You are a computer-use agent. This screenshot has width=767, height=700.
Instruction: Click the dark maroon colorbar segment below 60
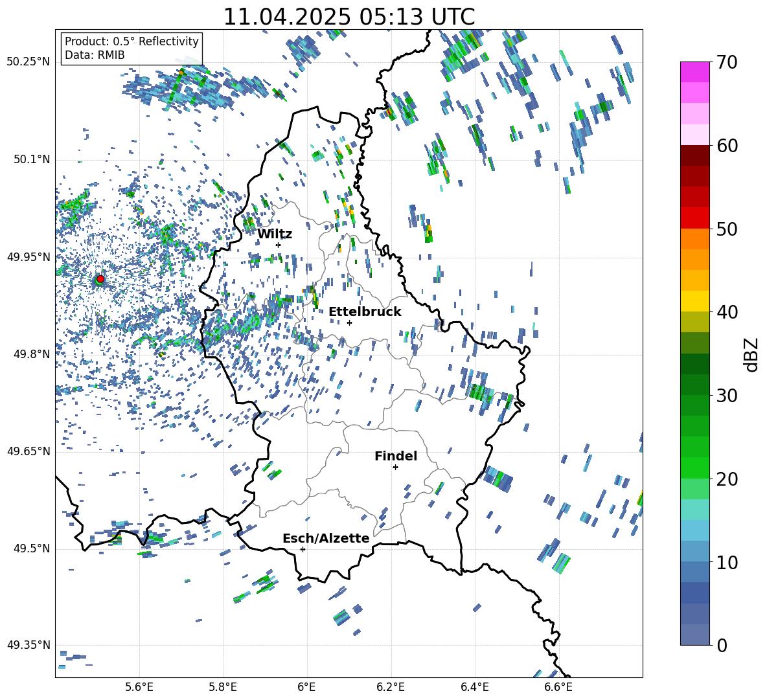694,155
